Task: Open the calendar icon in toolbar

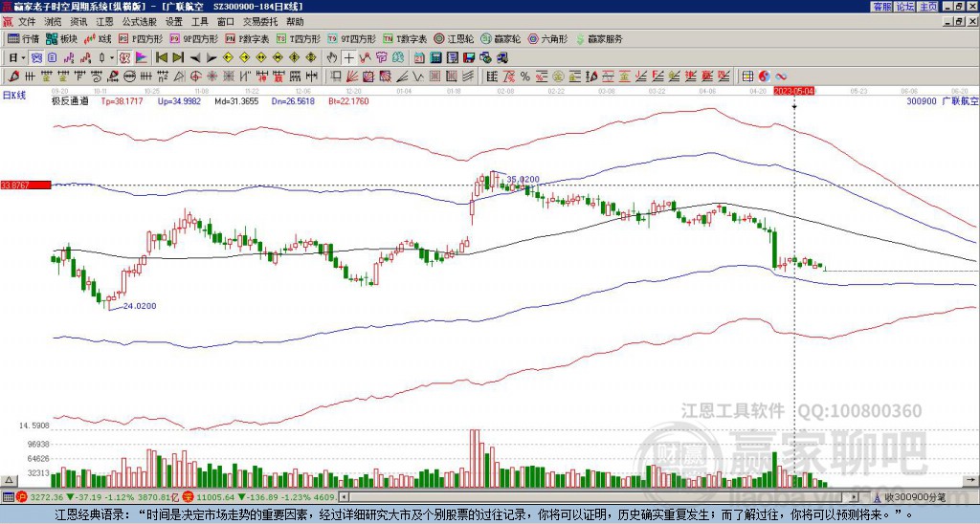Action: [419, 58]
